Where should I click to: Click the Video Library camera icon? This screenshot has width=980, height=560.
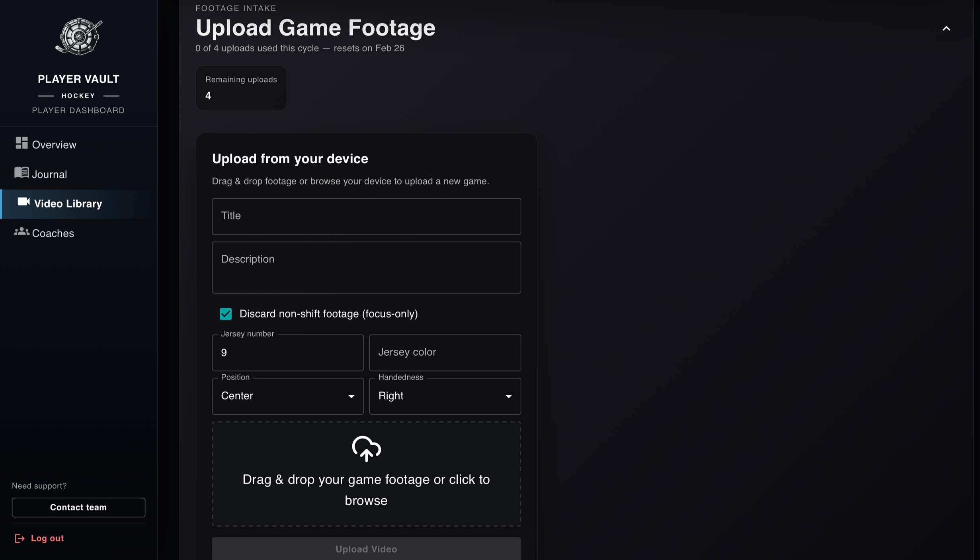(x=23, y=202)
